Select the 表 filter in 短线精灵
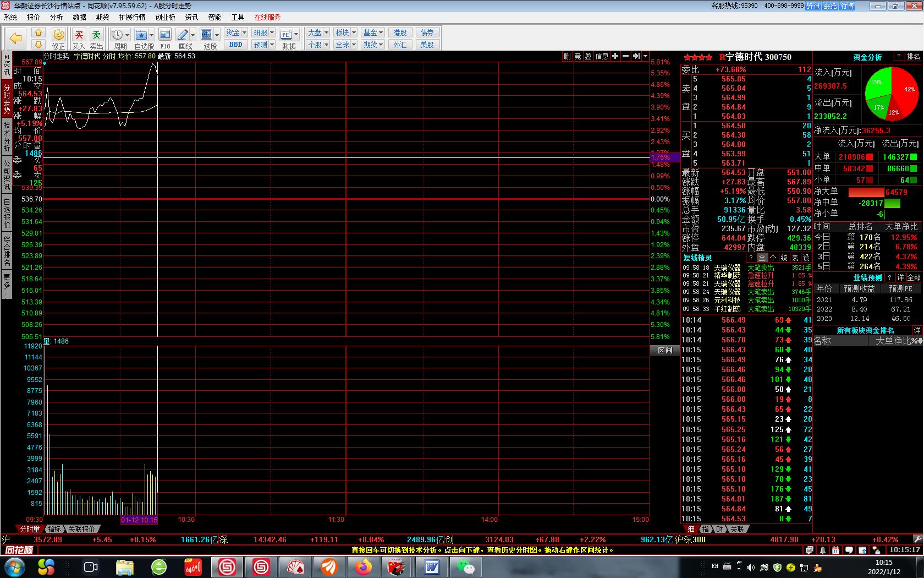Viewport: 924px width, 578px height. pyautogui.click(x=795, y=258)
